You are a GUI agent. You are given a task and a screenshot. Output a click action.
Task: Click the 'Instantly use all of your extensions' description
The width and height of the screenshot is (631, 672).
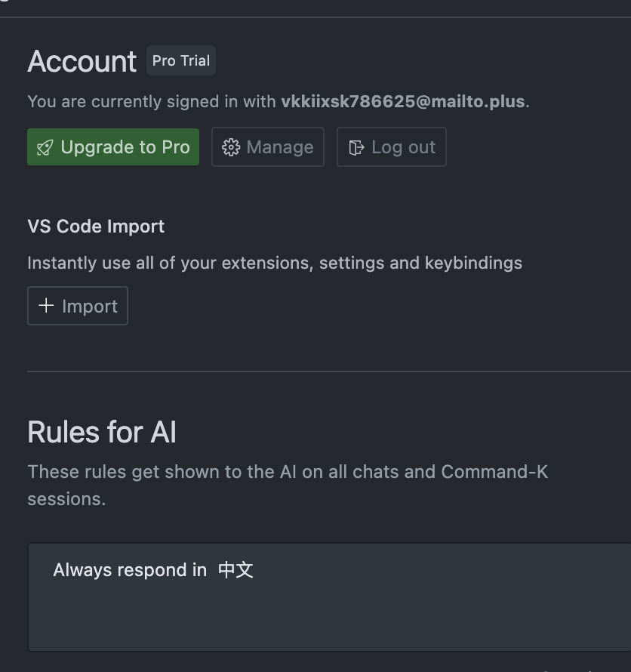pyautogui.click(x=275, y=264)
